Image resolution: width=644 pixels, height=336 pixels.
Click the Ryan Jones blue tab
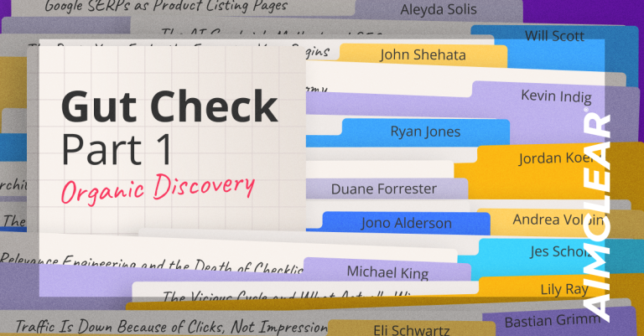[425, 132]
